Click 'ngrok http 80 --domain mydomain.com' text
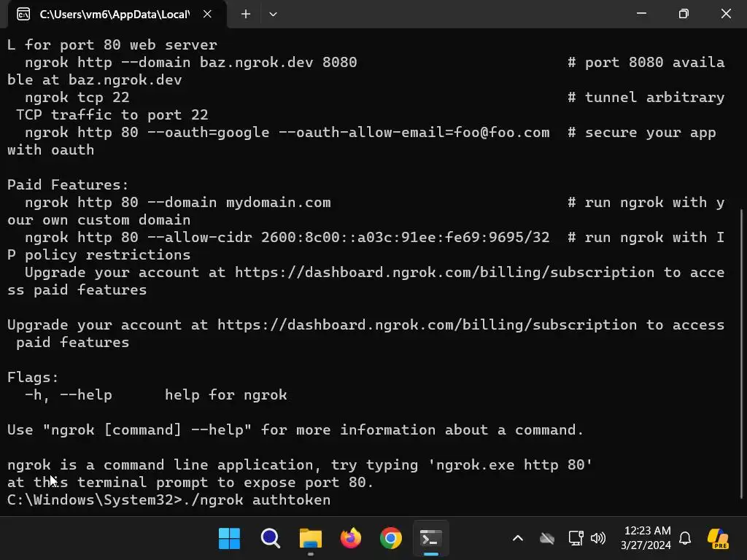The width and height of the screenshot is (747, 560). pos(178,203)
